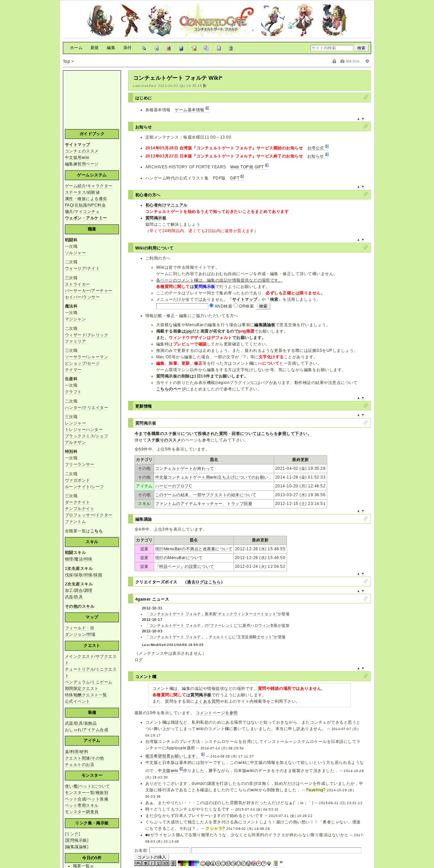Screen dimensions: 434x868
Task: Open comment form help question icon
Action: [x=275, y=863]
